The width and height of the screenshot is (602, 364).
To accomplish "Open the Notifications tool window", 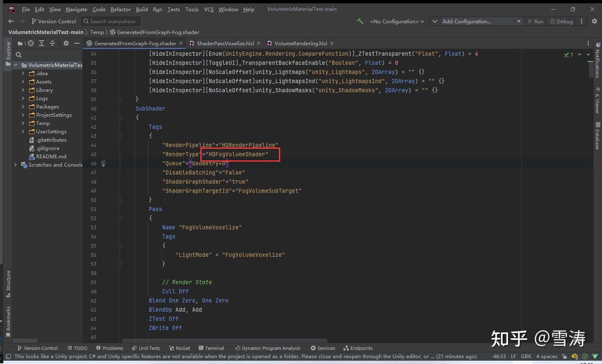I will click(x=597, y=60).
